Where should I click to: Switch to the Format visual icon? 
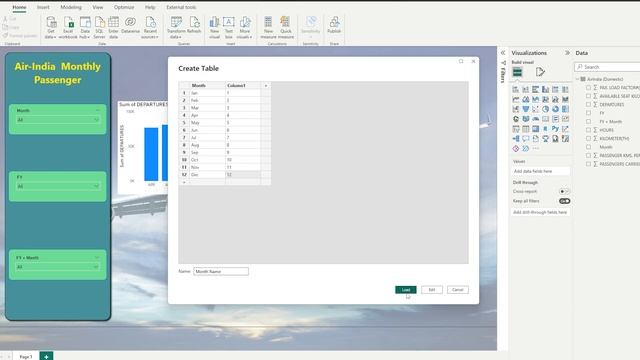pos(540,72)
